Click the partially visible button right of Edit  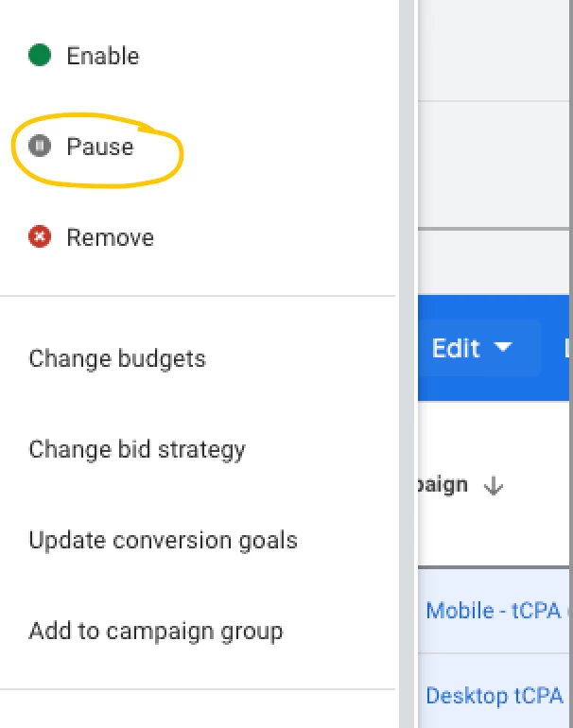[x=567, y=348]
